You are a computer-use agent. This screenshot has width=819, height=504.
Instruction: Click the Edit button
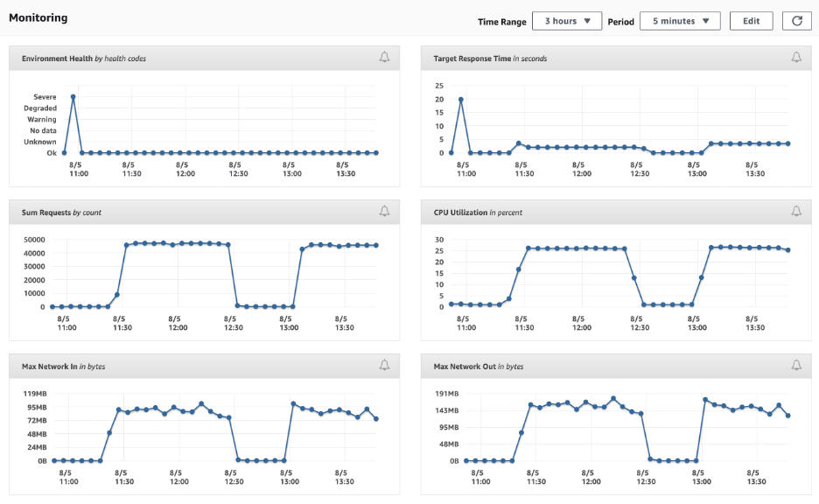(x=751, y=21)
